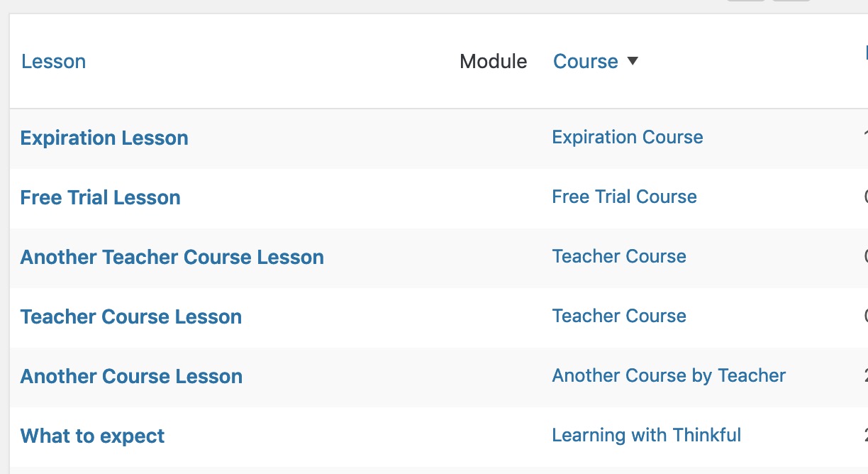Sort the table by Lesson column header
868x474 pixels.
[x=54, y=61]
